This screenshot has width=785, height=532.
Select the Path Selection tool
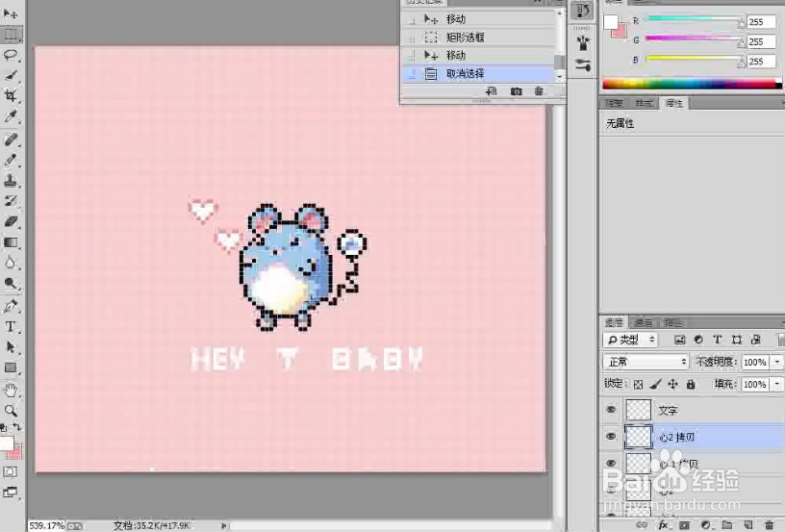tap(11, 347)
